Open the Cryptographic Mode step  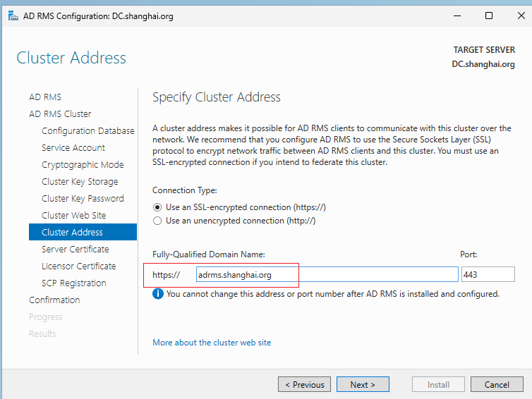83,165
